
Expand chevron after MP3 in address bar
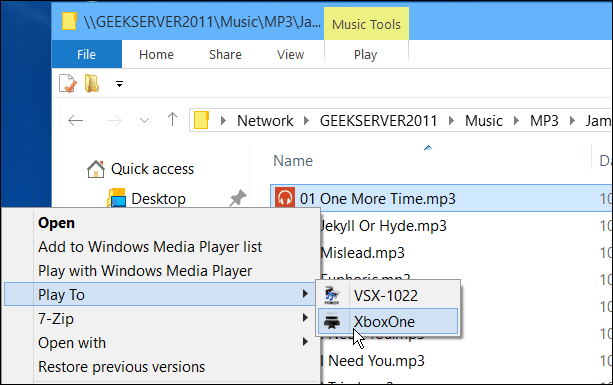pos(572,121)
